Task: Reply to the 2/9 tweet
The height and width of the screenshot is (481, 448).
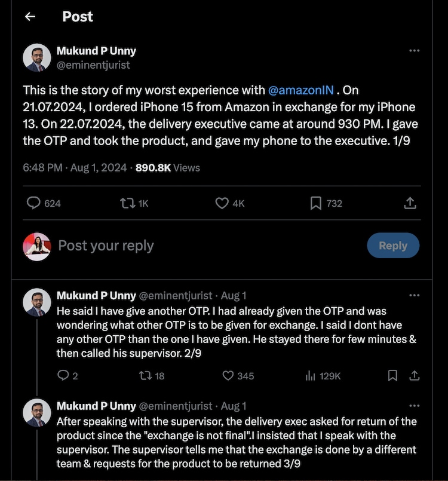Action: (63, 375)
